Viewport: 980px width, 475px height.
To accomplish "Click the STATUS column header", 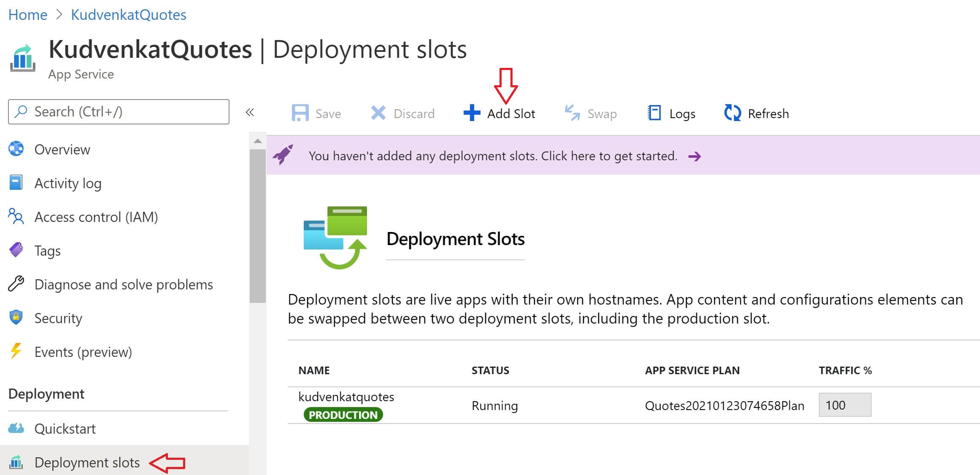I will (490, 370).
